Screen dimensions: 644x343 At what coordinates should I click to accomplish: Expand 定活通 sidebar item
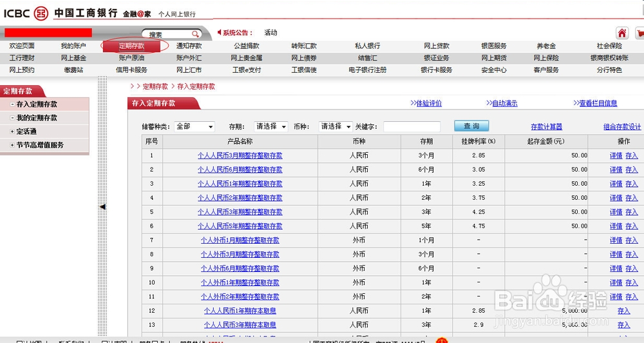coord(12,132)
